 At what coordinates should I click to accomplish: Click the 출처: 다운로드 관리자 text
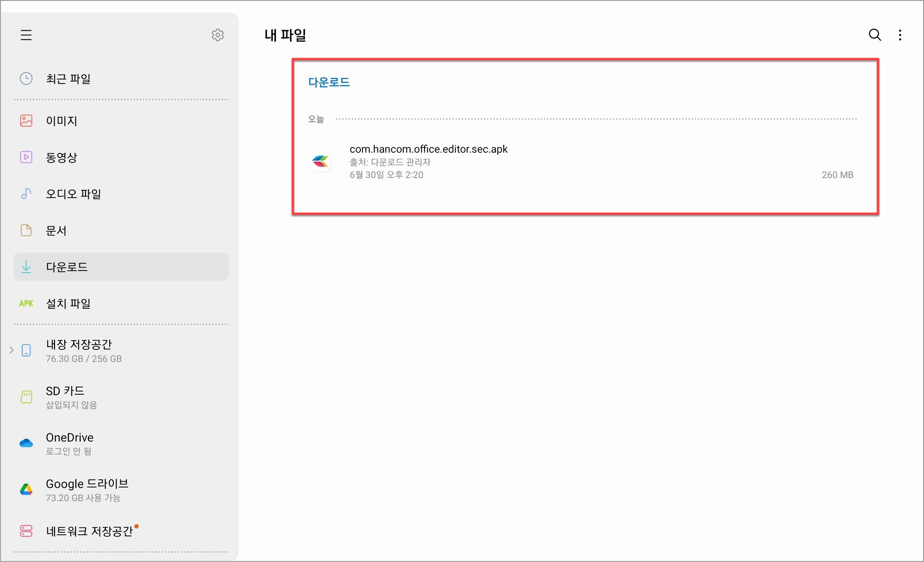pos(390,162)
